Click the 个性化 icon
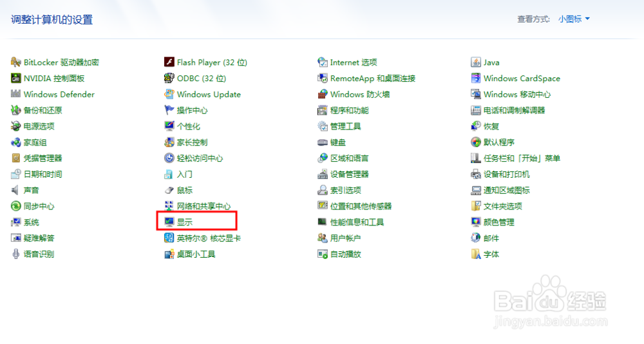Screen dimensions: 644x344 [x=169, y=126]
